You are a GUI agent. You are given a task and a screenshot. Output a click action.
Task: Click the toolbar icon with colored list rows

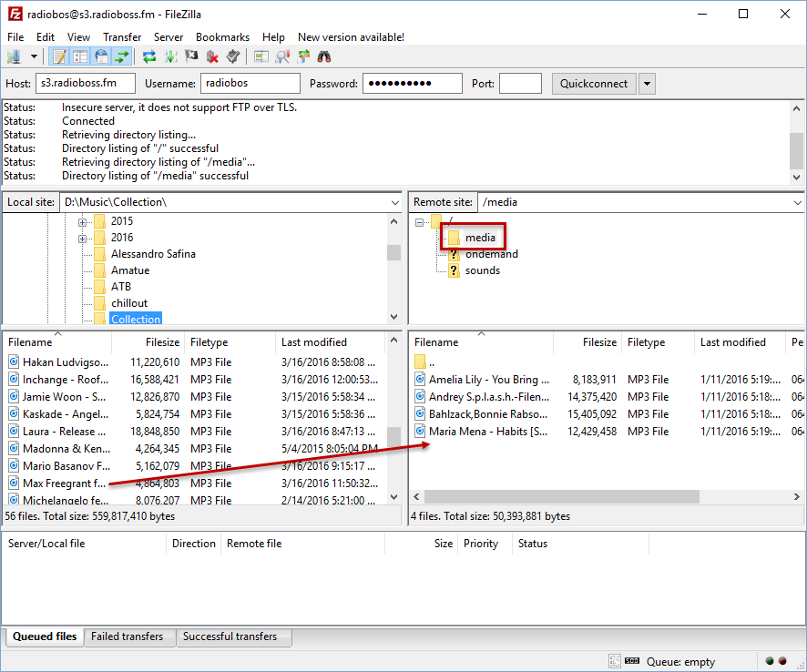click(x=261, y=56)
